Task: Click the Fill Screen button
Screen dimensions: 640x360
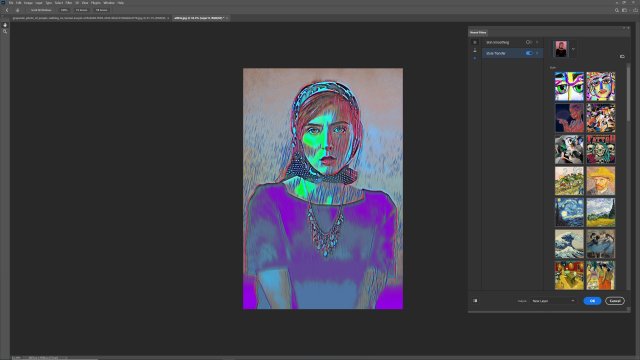Action: (101, 10)
